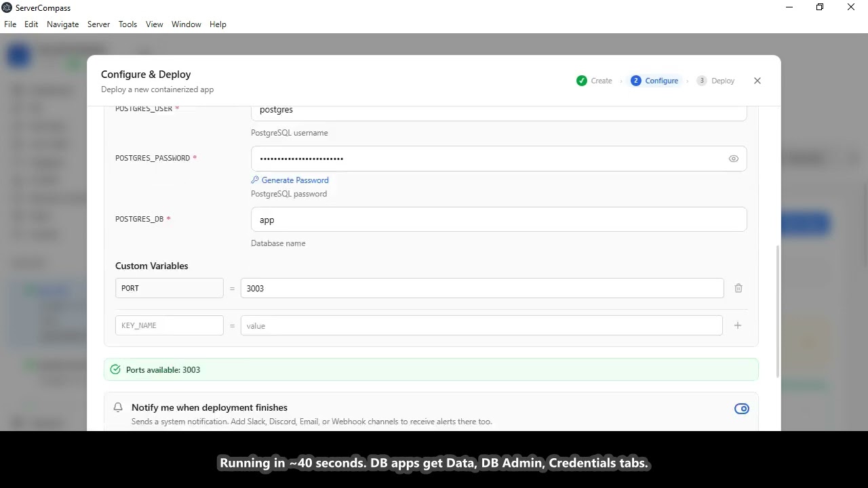Focus the POSTGRES_DB field containing app
The width and height of the screenshot is (868, 488).
click(x=498, y=220)
